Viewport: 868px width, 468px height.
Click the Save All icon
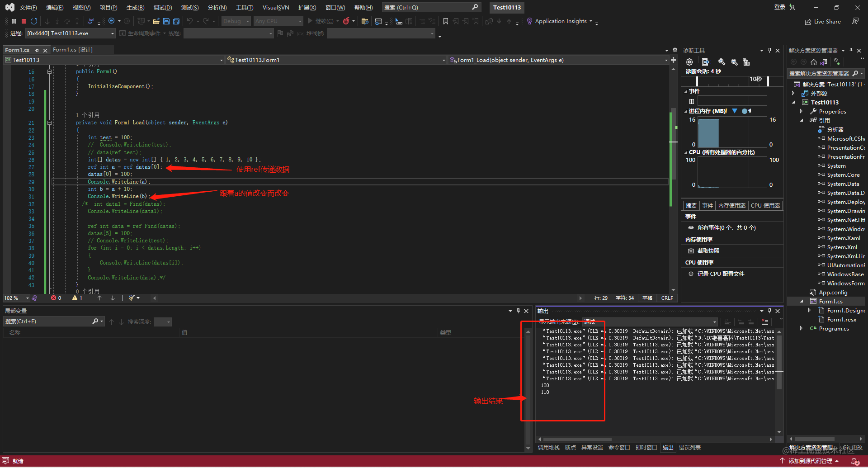coord(176,21)
